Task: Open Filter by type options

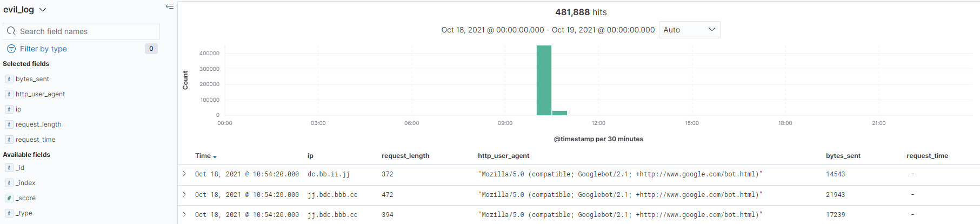Action: pyautogui.click(x=43, y=49)
